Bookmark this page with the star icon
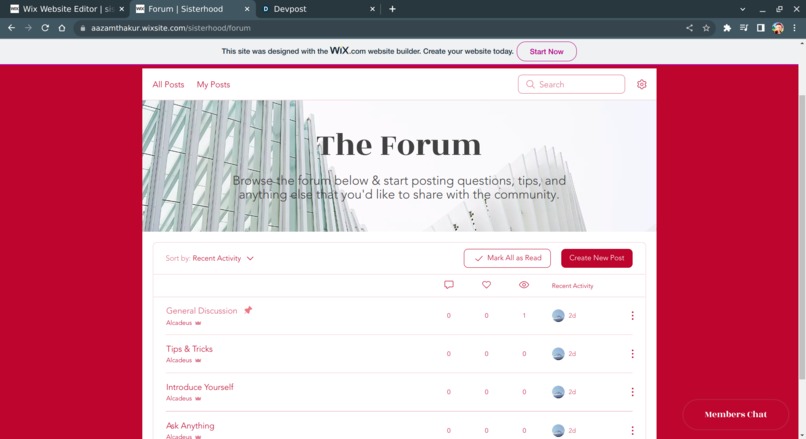Viewport: 806px width, 439px height. pyautogui.click(x=706, y=28)
